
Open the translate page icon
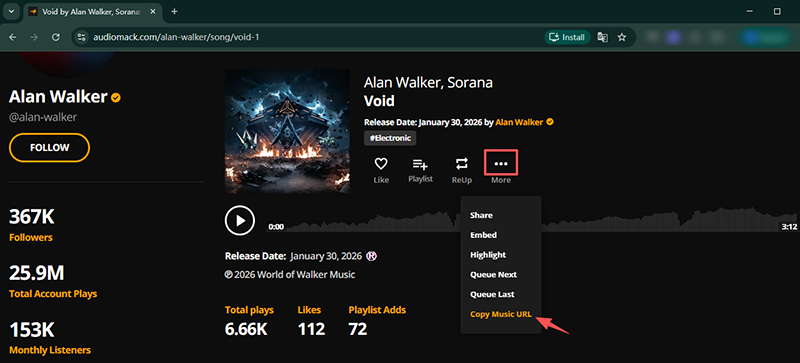click(x=603, y=37)
